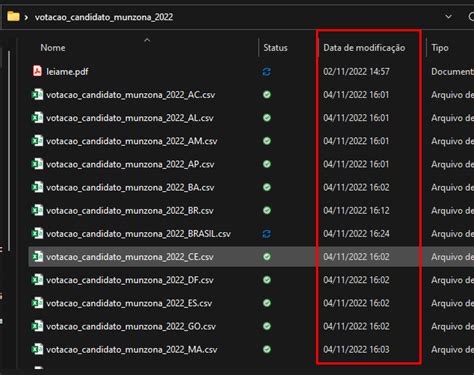Click date 04/11/2022 16:03 of MA.csv

[x=356, y=349]
